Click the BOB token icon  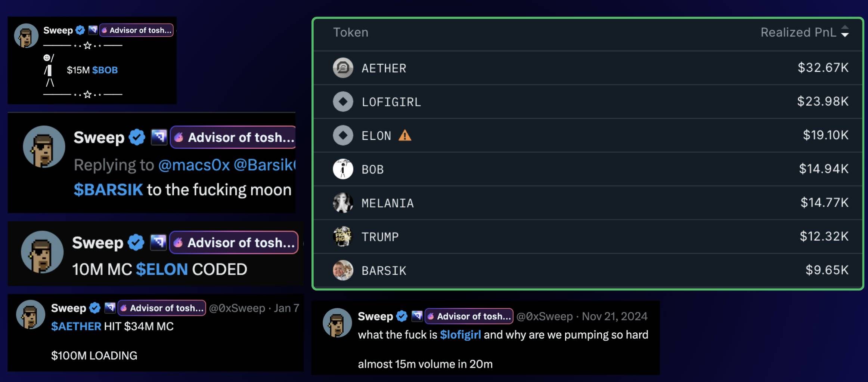tap(343, 169)
